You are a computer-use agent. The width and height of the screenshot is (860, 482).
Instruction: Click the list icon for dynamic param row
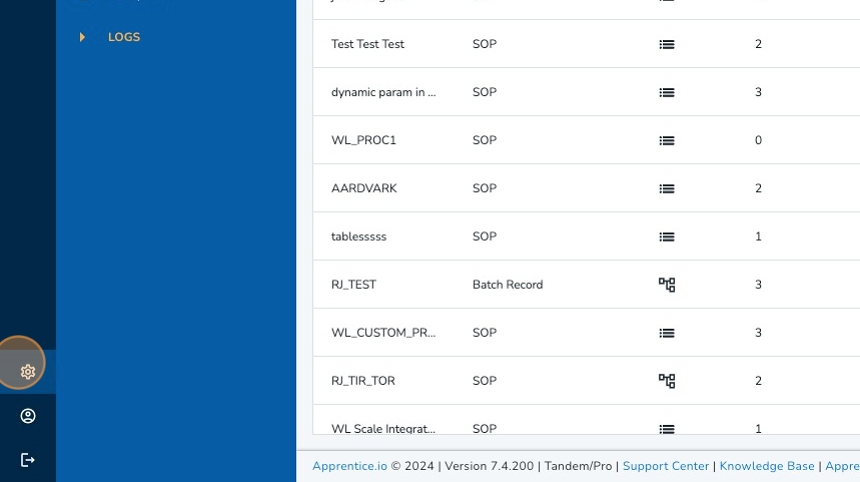[667, 93]
